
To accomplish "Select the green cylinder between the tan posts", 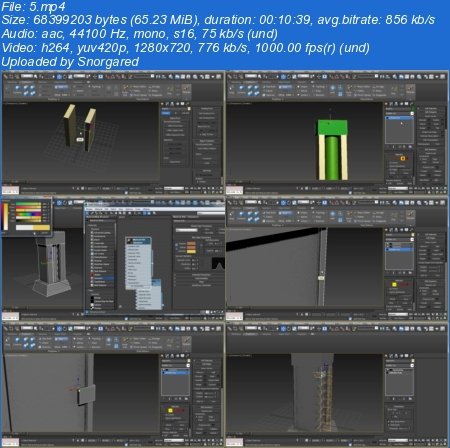I will (x=332, y=157).
